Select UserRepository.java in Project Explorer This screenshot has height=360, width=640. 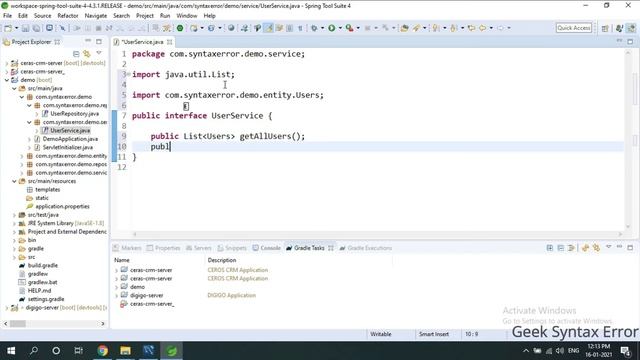(74, 114)
